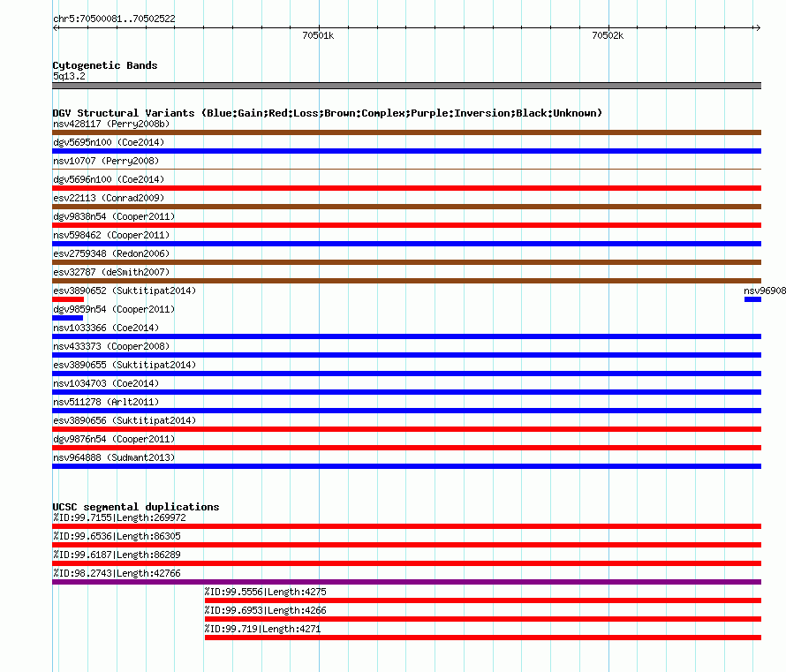The image size is (786, 672).
Task: Select nsv1034703 (Coe2014) label
Action: (106, 383)
